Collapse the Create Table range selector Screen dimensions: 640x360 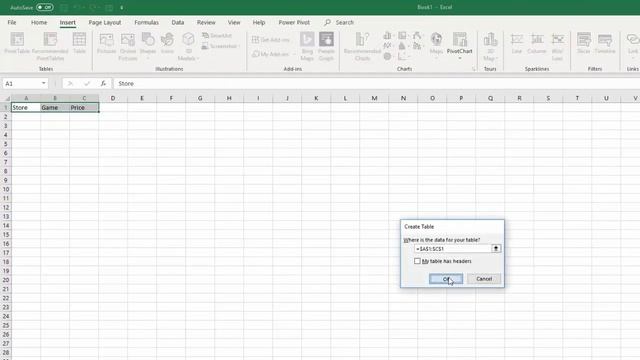(x=496, y=249)
